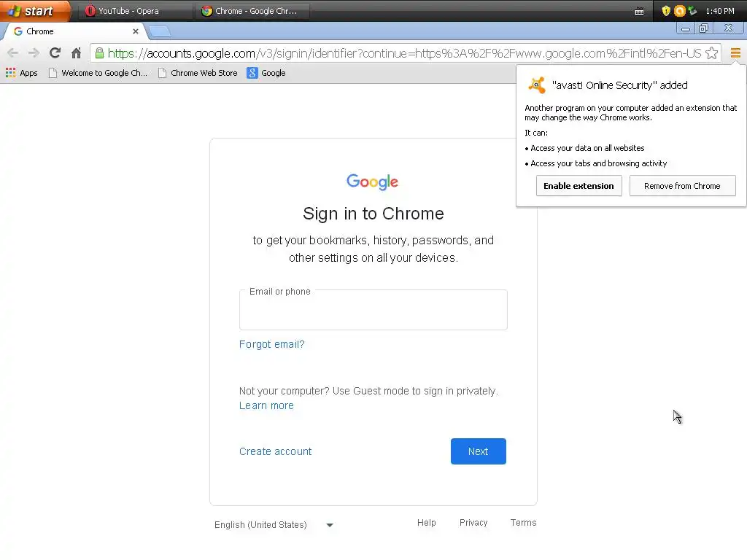
Task: Restore down the Chrome window
Action: pyautogui.click(x=703, y=28)
